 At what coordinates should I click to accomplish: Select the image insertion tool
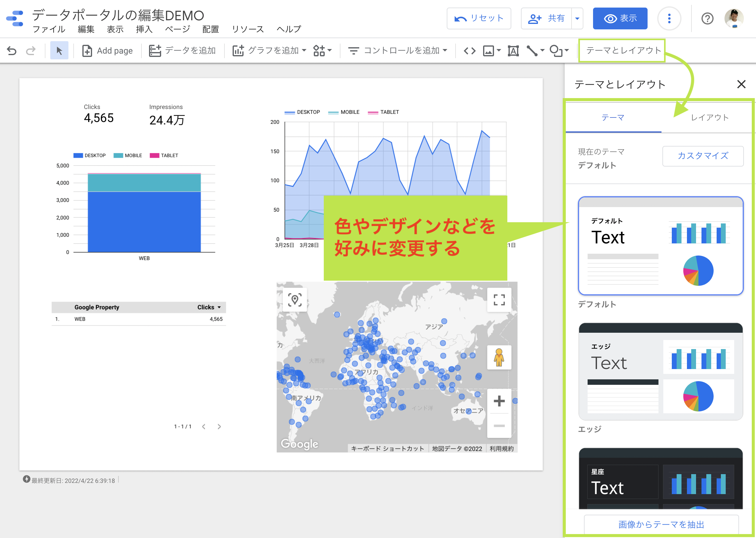488,51
